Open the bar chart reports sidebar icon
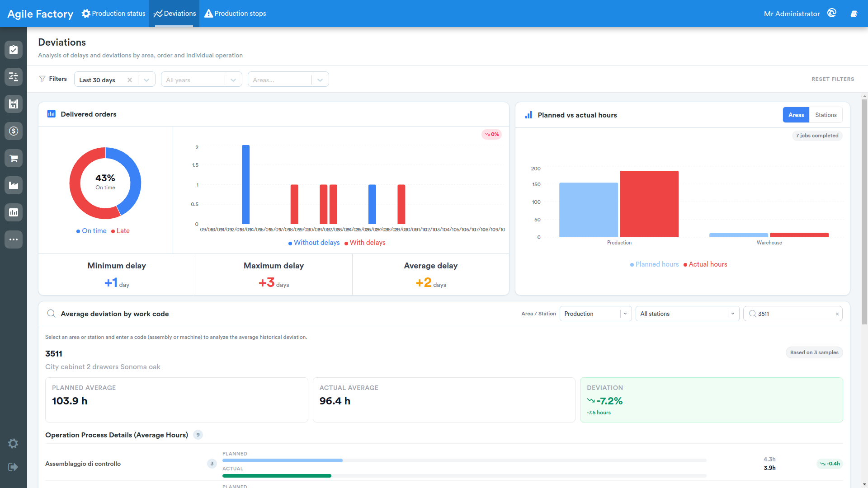Image resolution: width=868 pixels, height=488 pixels. click(x=14, y=212)
